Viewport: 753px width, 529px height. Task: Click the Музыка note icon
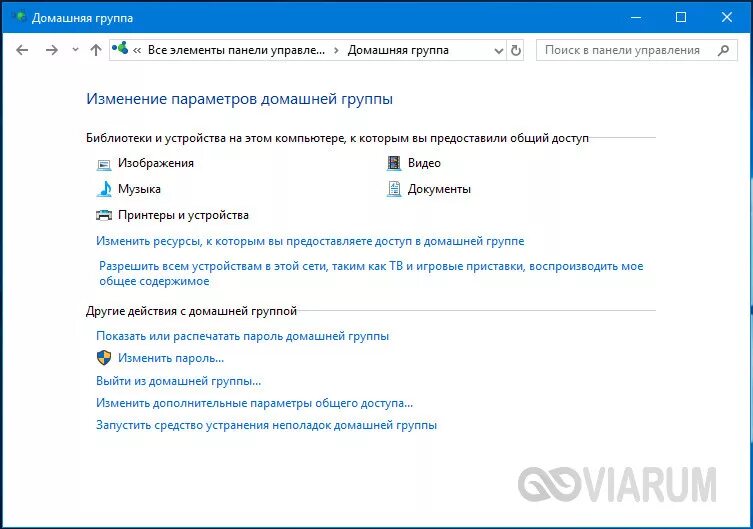pos(104,189)
